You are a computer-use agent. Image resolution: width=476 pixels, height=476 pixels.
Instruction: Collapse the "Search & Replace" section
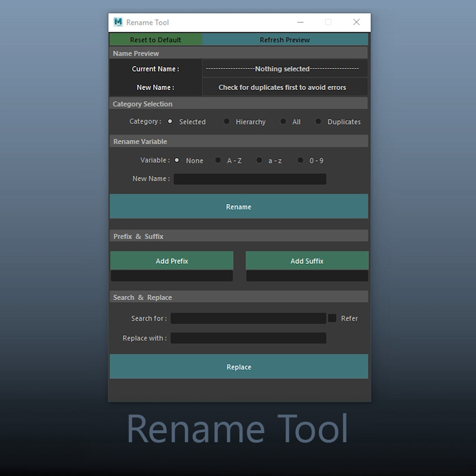[238, 297]
